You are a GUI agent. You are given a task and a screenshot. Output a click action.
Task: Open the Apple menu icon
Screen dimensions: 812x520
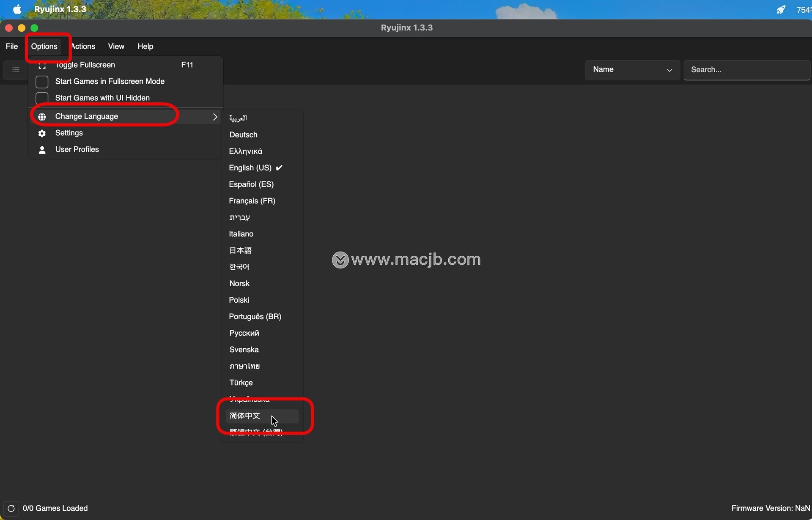click(x=17, y=9)
